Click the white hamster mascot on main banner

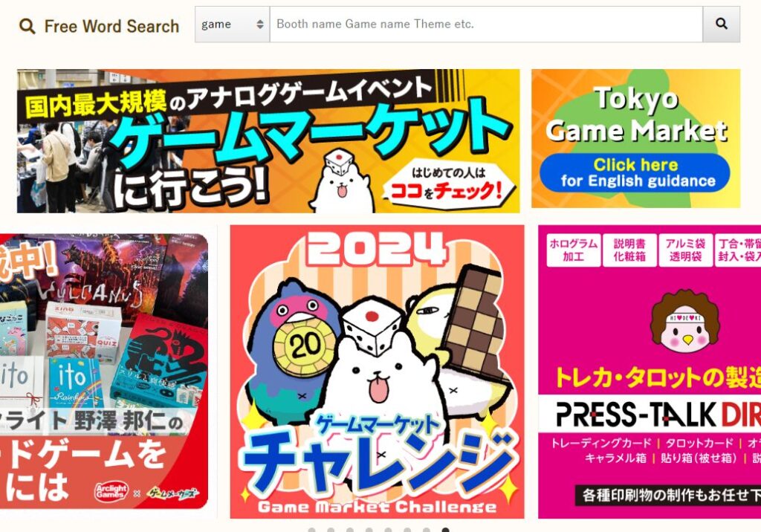(x=342, y=182)
